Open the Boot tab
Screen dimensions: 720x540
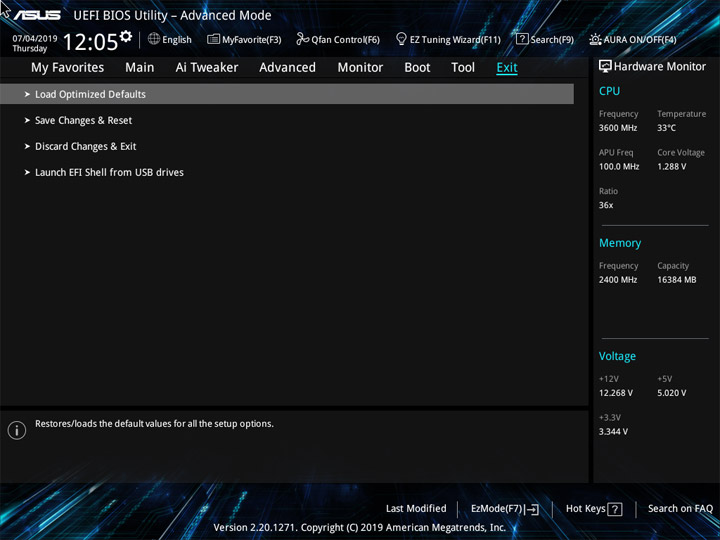click(417, 68)
